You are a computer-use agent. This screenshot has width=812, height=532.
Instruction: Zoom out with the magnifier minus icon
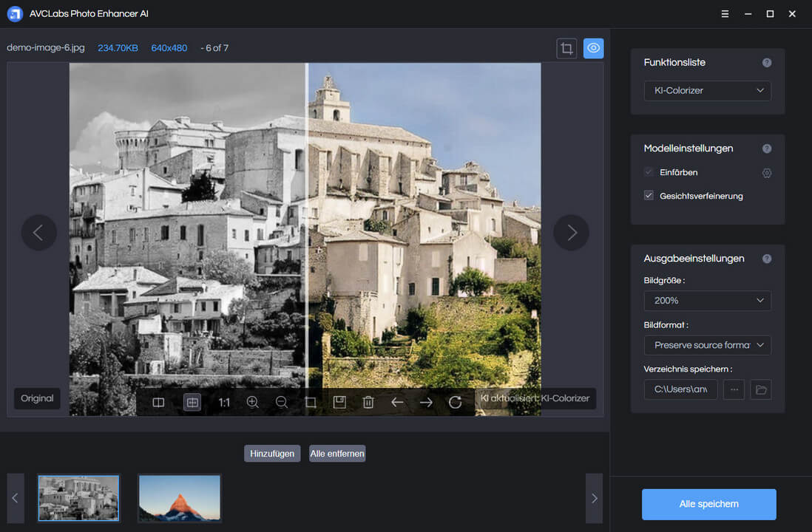click(282, 402)
